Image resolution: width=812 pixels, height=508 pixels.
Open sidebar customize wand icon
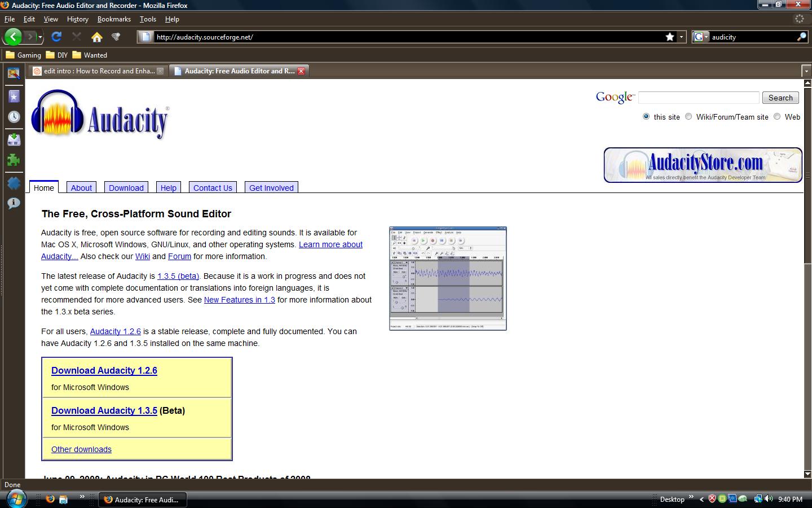[x=14, y=73]
